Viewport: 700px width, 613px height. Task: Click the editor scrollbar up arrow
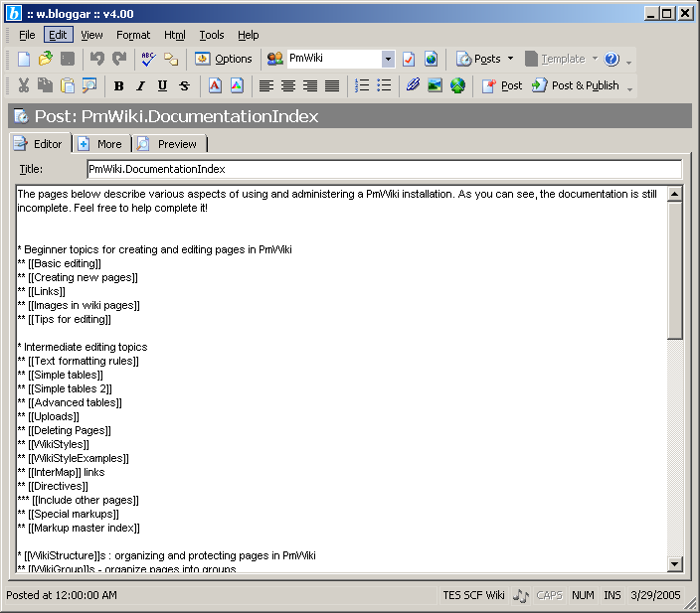tap(674, 194)
